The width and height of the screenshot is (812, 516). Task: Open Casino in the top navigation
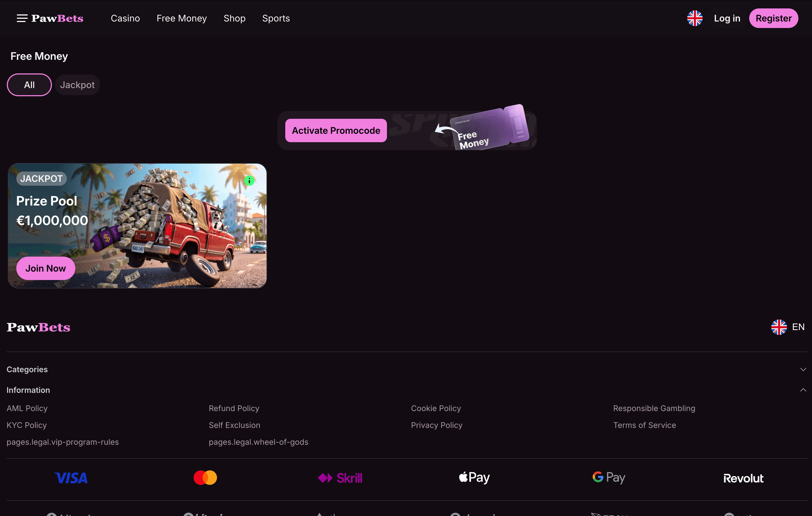125,18
